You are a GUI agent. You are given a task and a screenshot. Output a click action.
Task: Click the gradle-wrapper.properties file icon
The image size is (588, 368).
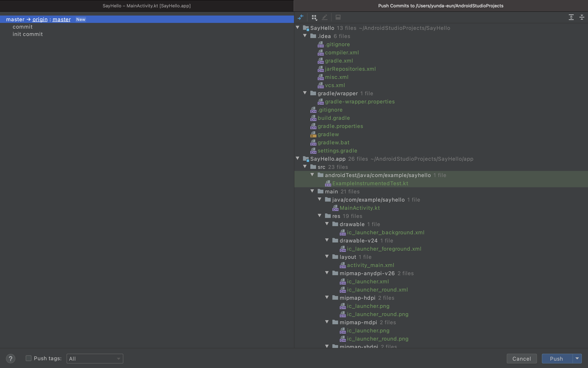click(321, 101)
